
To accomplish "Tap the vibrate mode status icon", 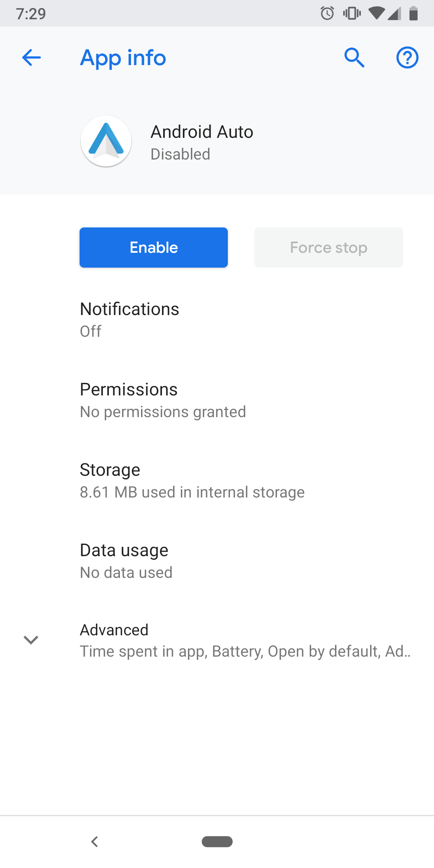I will click(352, 13).
